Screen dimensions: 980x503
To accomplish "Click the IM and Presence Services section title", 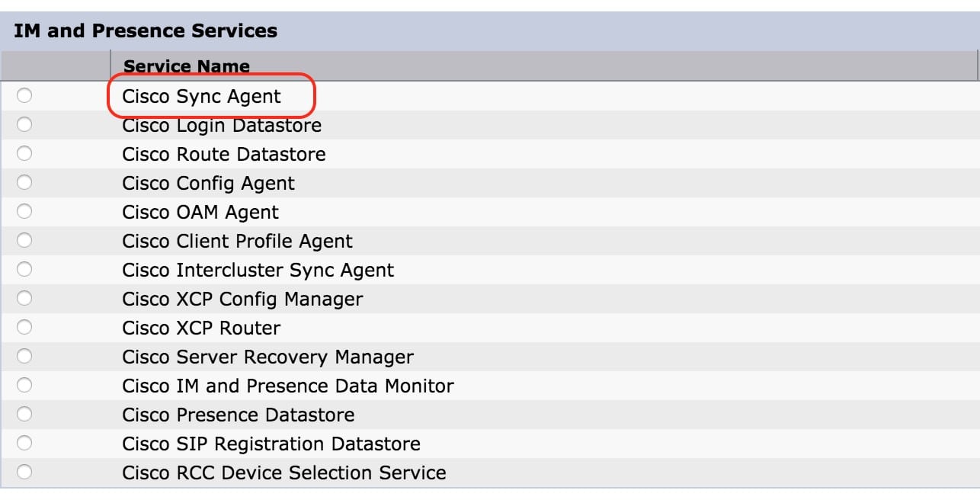I will pyautogui.click(x=146, y=31).
